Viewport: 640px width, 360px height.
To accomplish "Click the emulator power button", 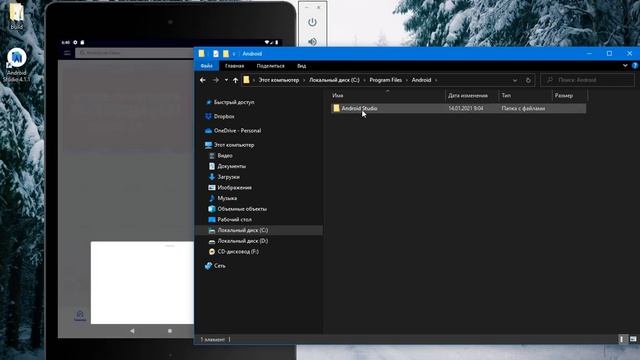I will click(x=312, y=22).
